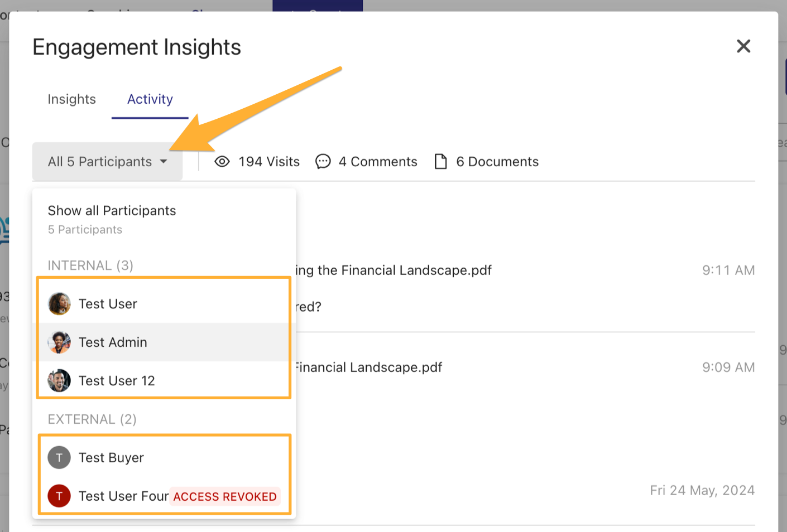Screen dimensions: 787x532
Task: Filter activity by Test Buyer
Action: click(111, 458)
